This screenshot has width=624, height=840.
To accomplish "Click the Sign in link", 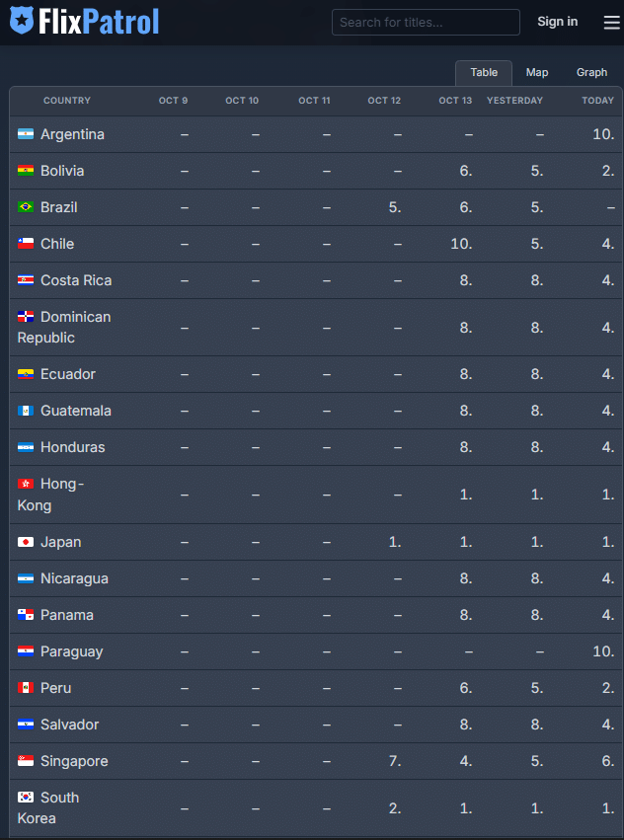I will tap(558, 22).
